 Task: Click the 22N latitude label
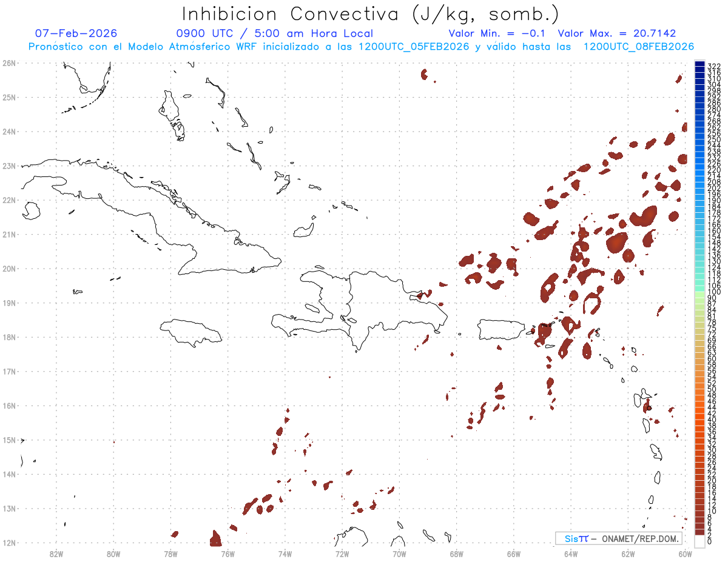pyautogui.click(x=9, y=200)
